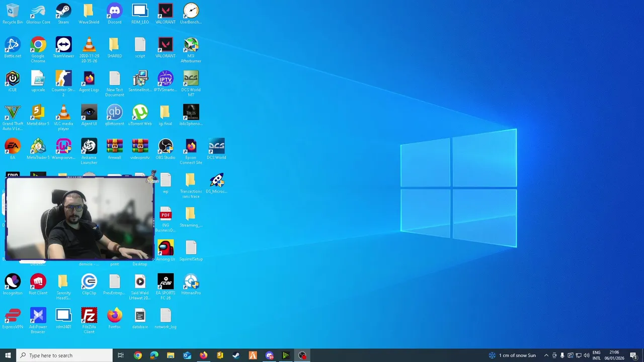Select the HitmanPro desktop shortcut
Screen dimensions: 644x362
(191, 284)
